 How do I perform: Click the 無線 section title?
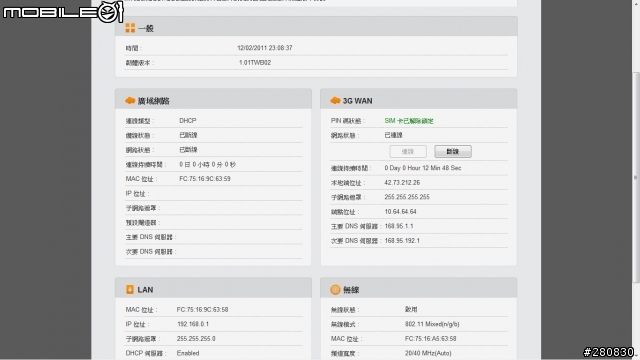tap(351, 290)
